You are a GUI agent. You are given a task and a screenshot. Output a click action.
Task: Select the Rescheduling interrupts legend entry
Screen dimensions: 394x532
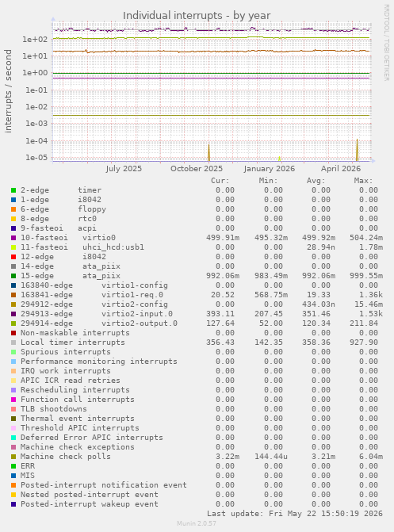pos(75,390)
